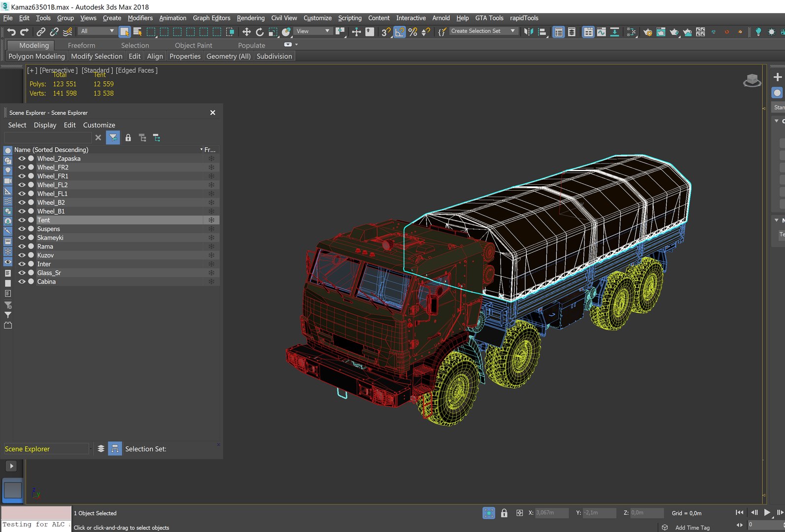
Task: Toggle Selection Lock in status bar
Action: pos(504,513)
